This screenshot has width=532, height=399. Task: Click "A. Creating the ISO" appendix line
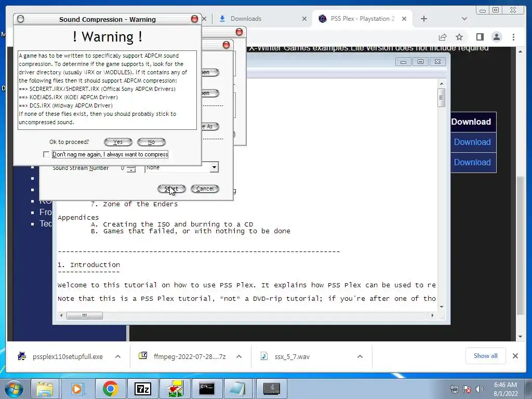(172, 224)
